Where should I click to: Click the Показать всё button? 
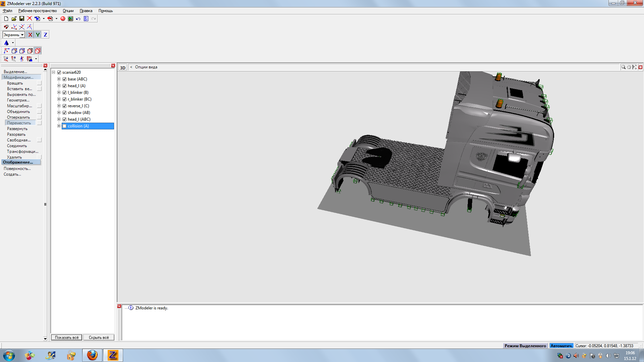coord(66,338)
